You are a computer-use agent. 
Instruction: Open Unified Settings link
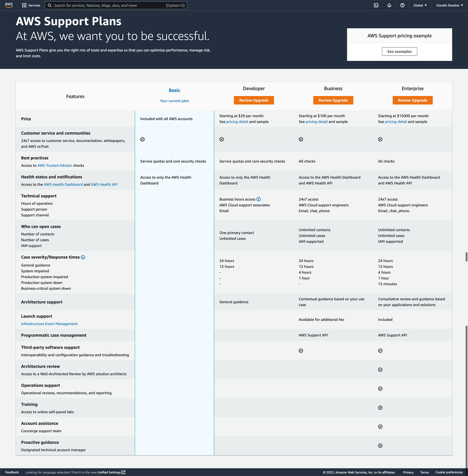click(109, 472)
